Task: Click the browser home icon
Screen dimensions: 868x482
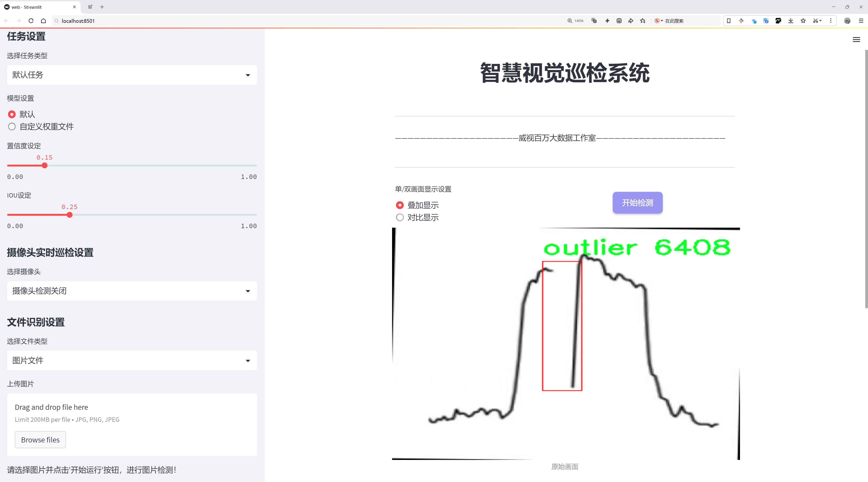Action: coord(43,21)
